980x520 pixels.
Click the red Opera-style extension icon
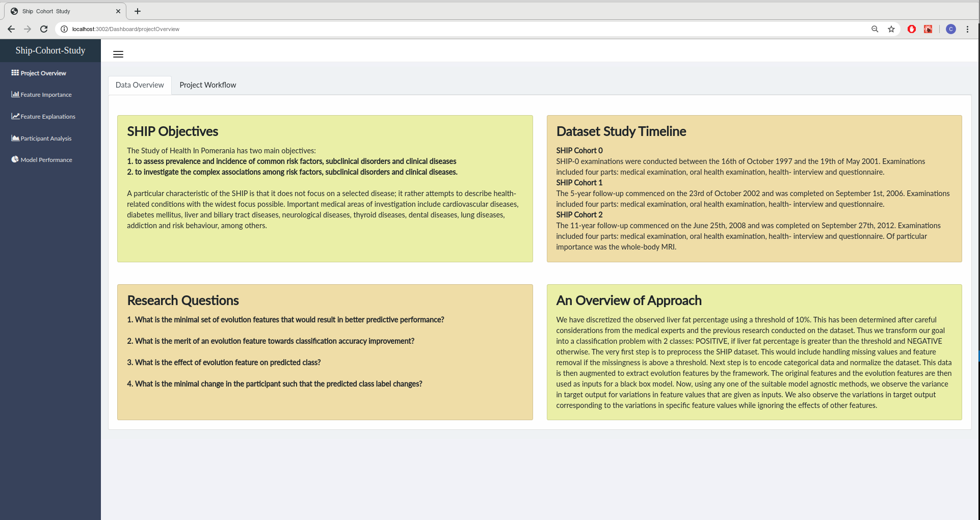coord(912,29)
